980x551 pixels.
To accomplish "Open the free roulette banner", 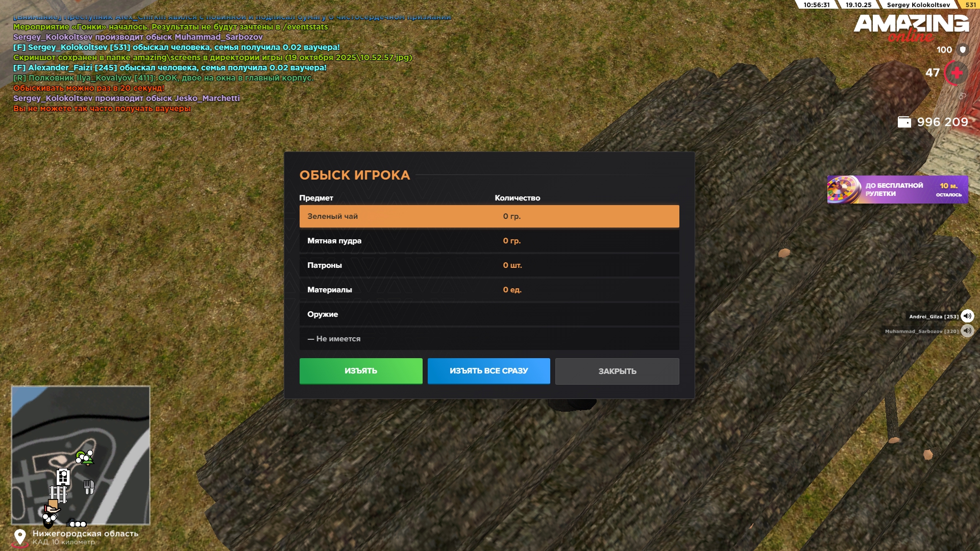I will [x=897, y=190].
